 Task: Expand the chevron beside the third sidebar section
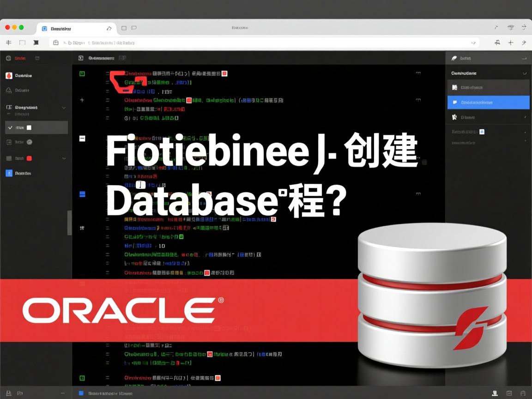(64, 108)
